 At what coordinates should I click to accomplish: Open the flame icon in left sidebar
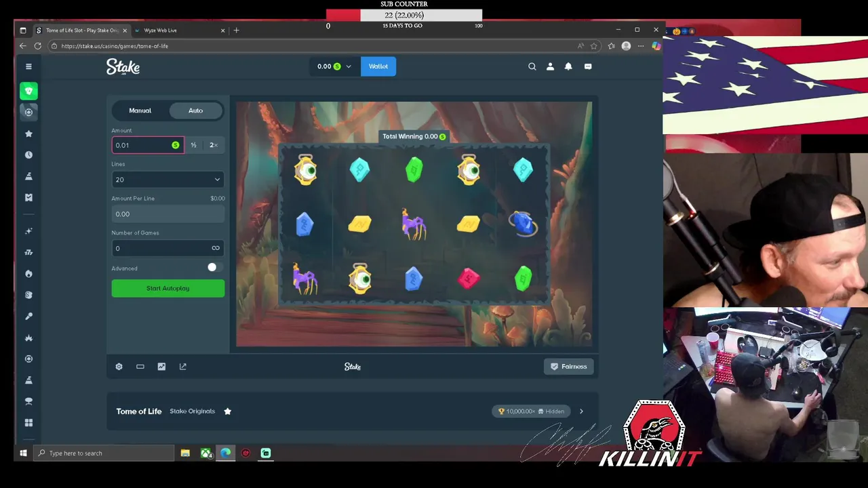(28, 274)
